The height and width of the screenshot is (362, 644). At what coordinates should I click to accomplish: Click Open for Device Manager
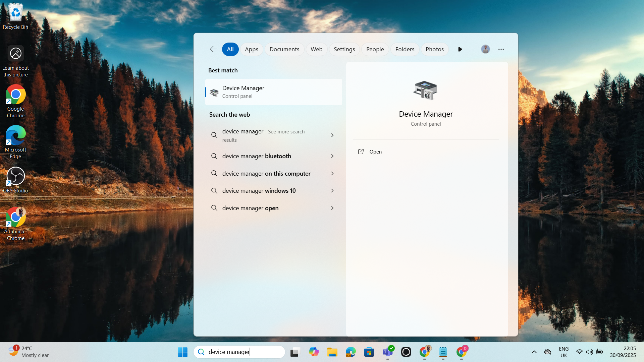[375, 152]
